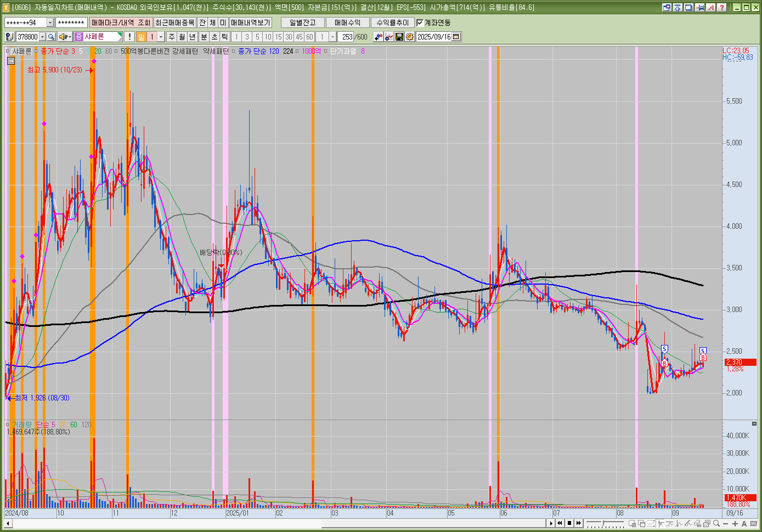The height and width of the screenshot is (532, 762).
Task: Click the exclamation mark icon after 샤페론 name
Action: (129, 37)
